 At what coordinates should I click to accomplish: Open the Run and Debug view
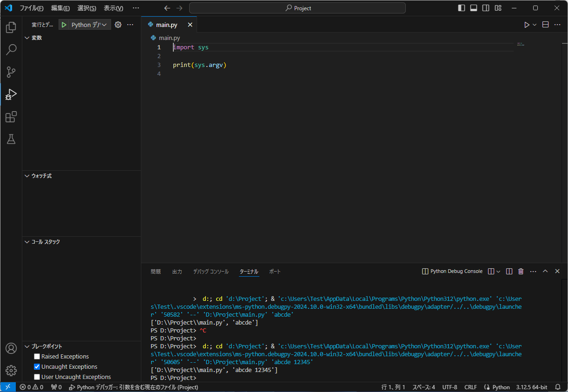[x=11, y=94]
